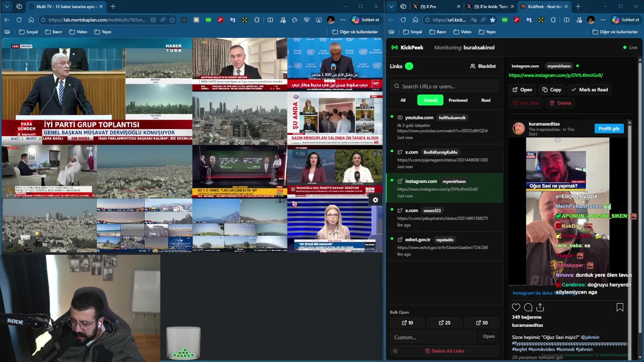644x362 pixels.
Task: Open the Video bookmarks folder in right window
Action: (x=462, y=32)
